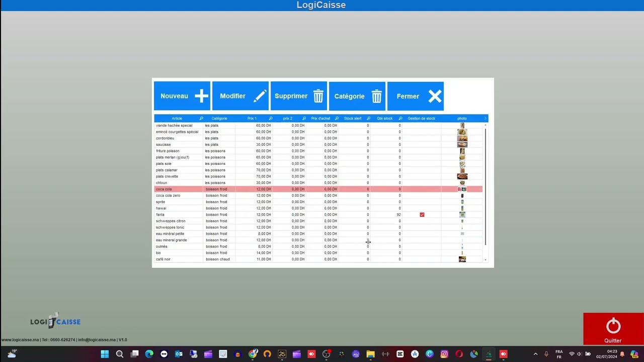
Task: Open CapCut from the taskbar
Action: [400, 354]
